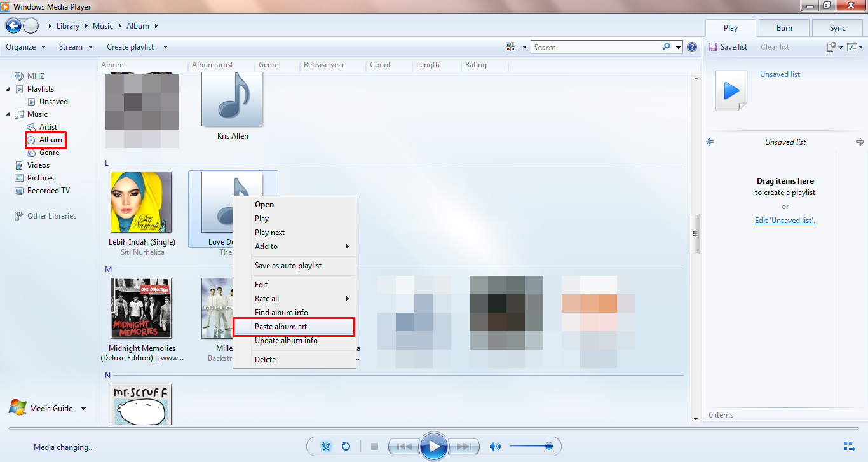
Task: Sort by the Release year column header
Action: (324, 65)
